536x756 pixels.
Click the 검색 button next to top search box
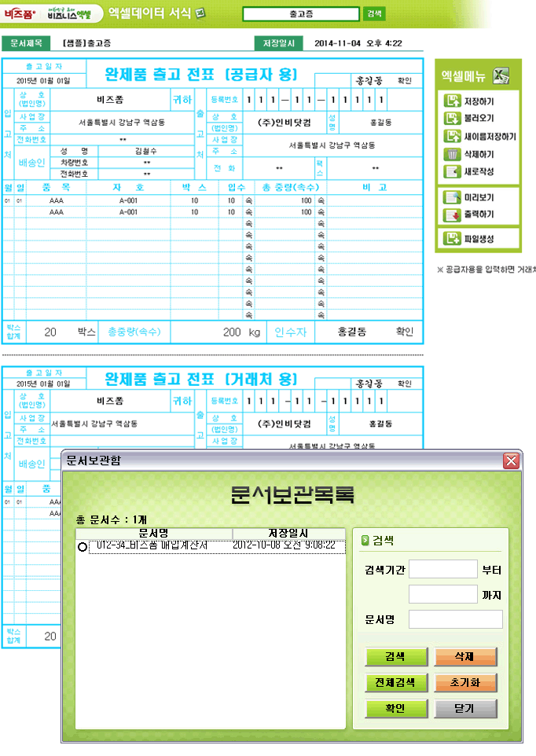pyautogui.click(x=374, y=13)
